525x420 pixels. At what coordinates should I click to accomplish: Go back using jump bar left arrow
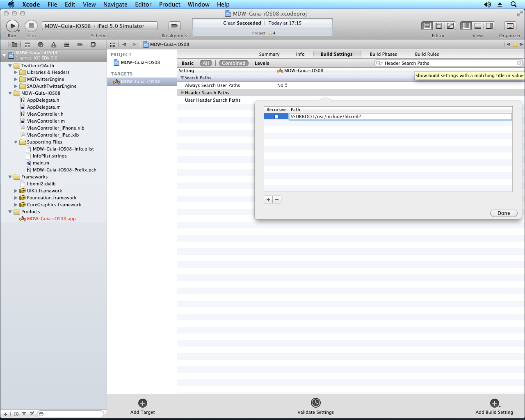(x=124, y=44)
